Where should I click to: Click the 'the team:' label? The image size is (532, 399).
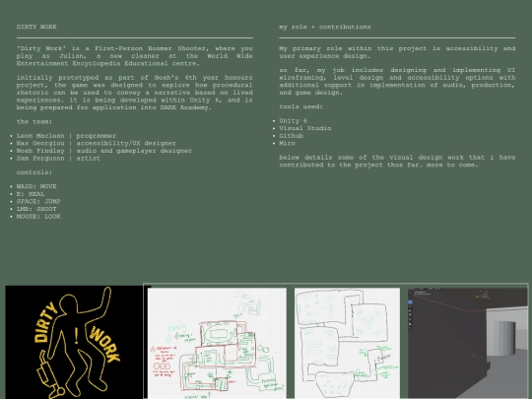[x=34, y=121]
